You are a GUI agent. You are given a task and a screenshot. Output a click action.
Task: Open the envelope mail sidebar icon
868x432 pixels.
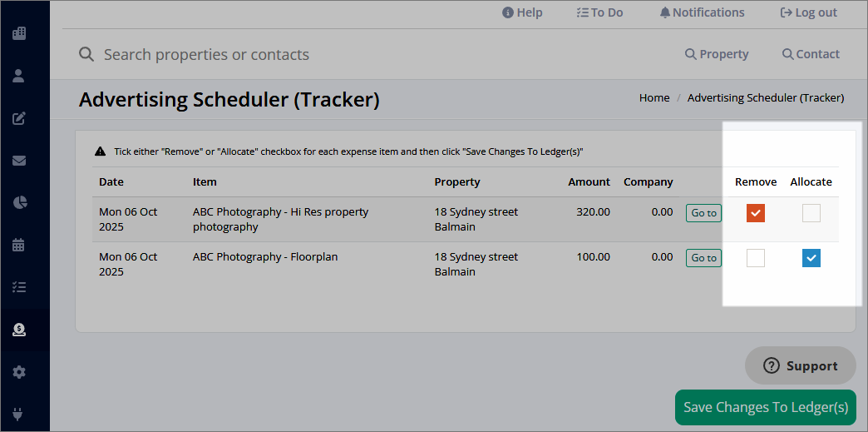[x=19, y=161]
